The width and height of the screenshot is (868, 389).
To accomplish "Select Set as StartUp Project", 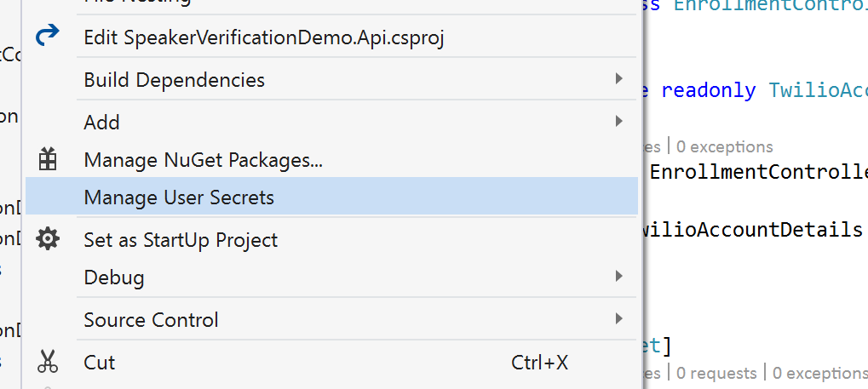I will 181,239.
